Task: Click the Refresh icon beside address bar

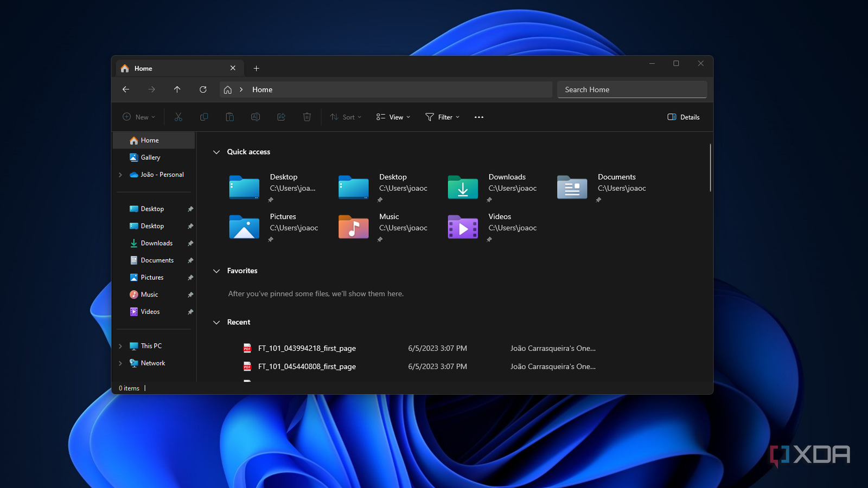Action: click(203, 89)
